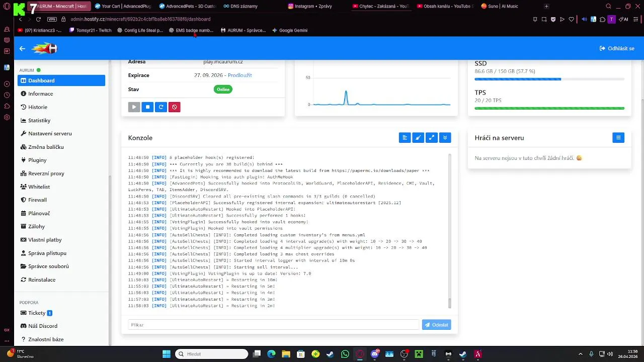The height and width of the screenshot is (362, 644).
Task: Clear the console with the broom icon
Action: 418,138
